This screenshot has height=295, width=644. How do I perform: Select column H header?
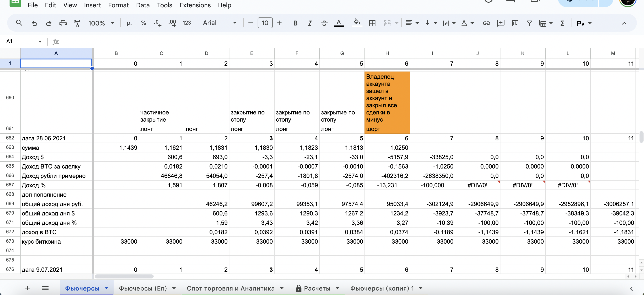pos(387,53)
